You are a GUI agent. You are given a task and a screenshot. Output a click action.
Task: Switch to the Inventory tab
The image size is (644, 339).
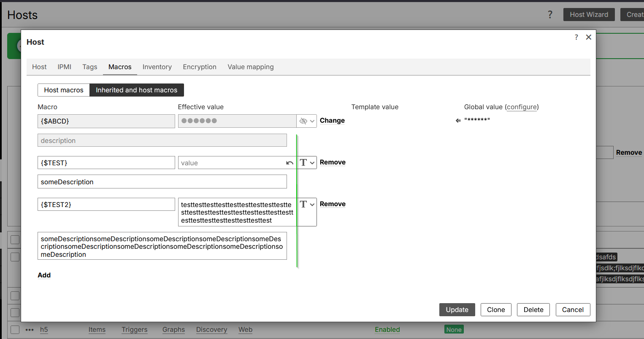pyautogui.click(x=157, y=67)
